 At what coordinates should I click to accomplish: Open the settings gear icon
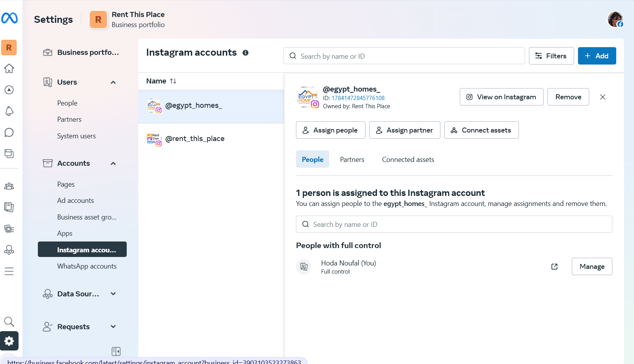tap(9, 341)
